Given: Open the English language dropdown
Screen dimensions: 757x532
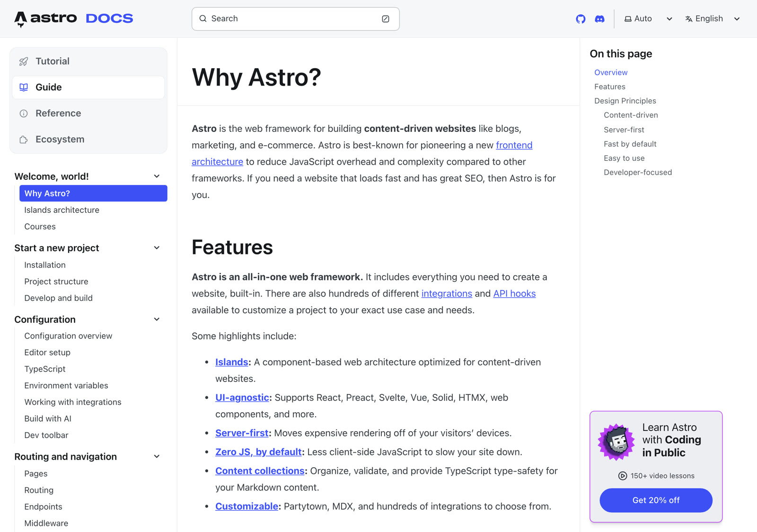Looking at the screenshot, I should point(712,19).
